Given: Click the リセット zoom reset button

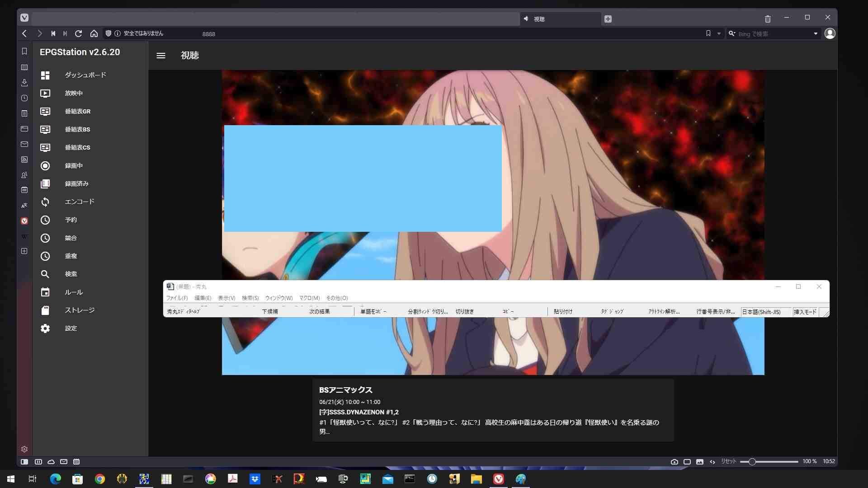Looking at the screenshot, I should point(728,461).
